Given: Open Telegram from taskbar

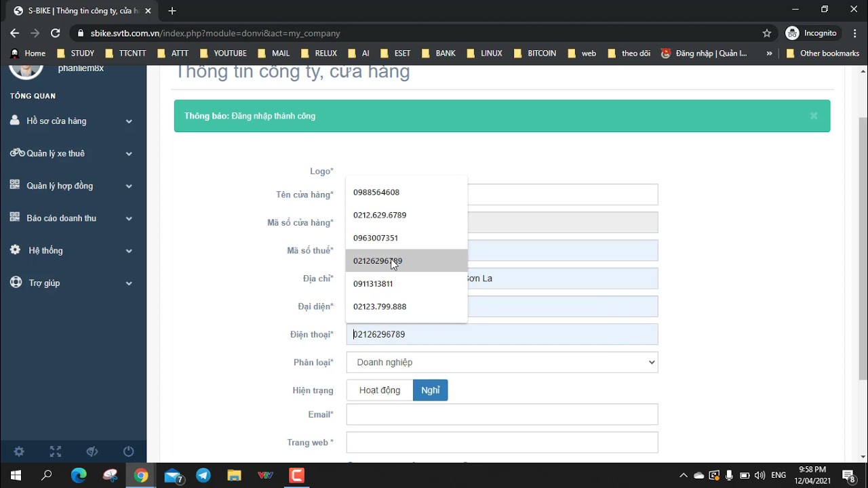Looking at the screenshot, I should point(203,475).
